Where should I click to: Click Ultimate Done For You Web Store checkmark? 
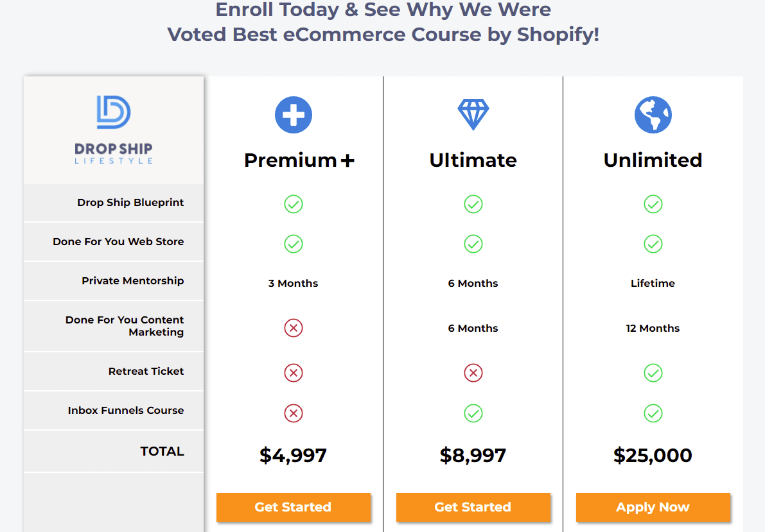tap(473, 244)
